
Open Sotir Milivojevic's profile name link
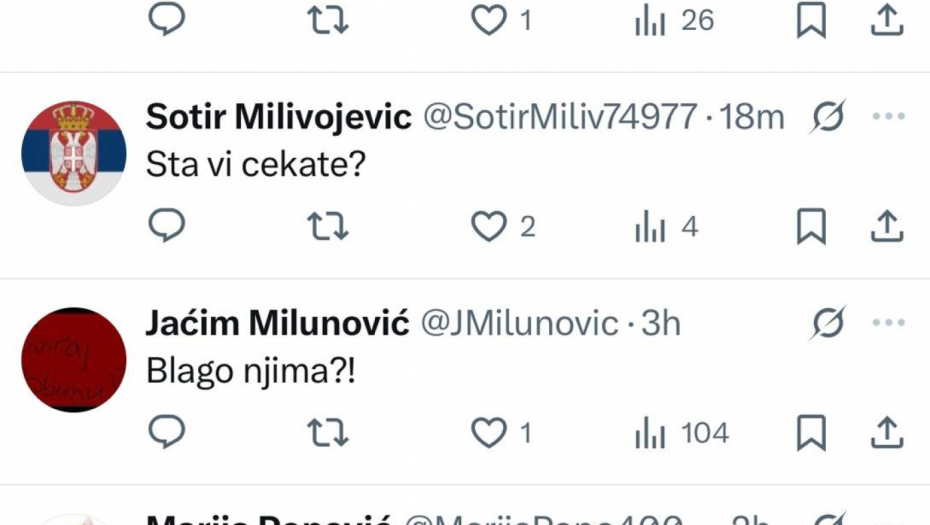(x=279, y=118)
